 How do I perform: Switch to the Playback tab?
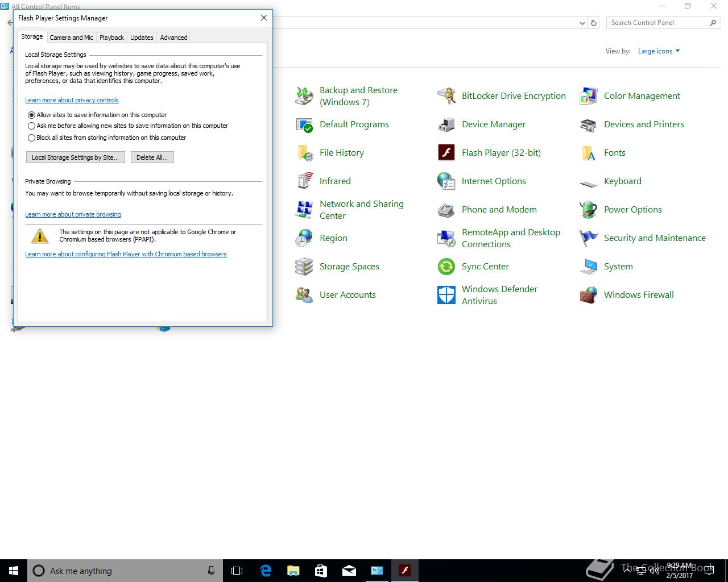click(111, 38)
